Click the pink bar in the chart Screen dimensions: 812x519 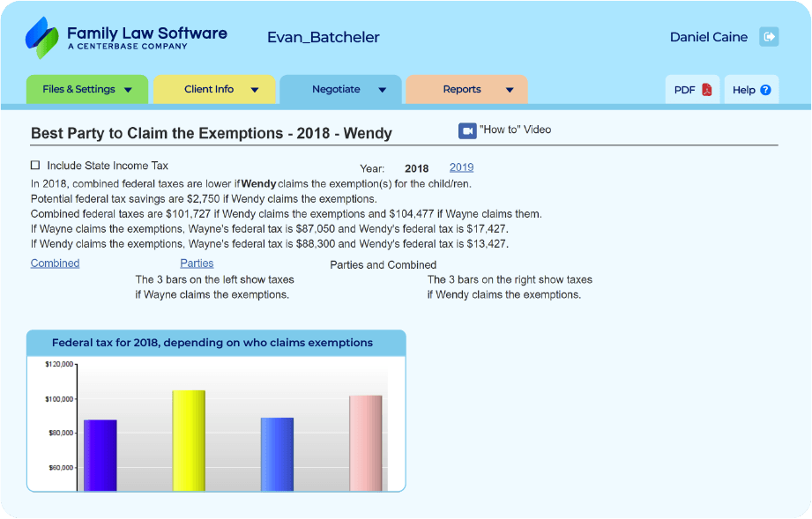click(366, 443)
